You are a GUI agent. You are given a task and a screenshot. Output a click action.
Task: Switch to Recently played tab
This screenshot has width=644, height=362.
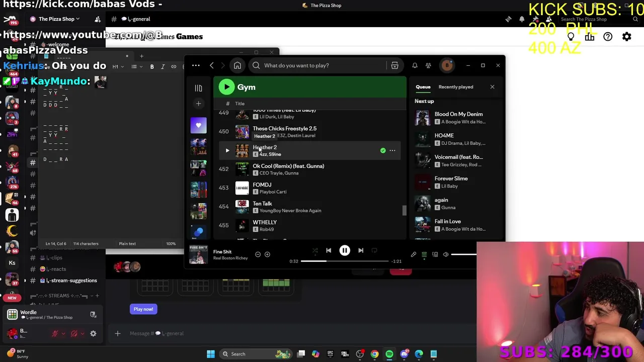pos(455,87)
